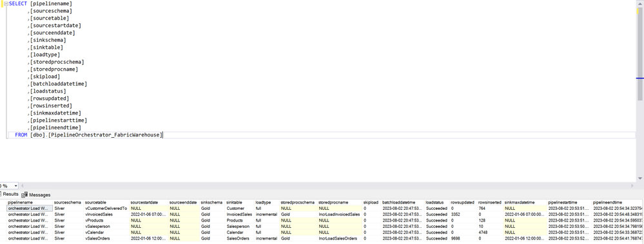
Task: Select the pipelinestarttime column header
Action: point(570,203)
